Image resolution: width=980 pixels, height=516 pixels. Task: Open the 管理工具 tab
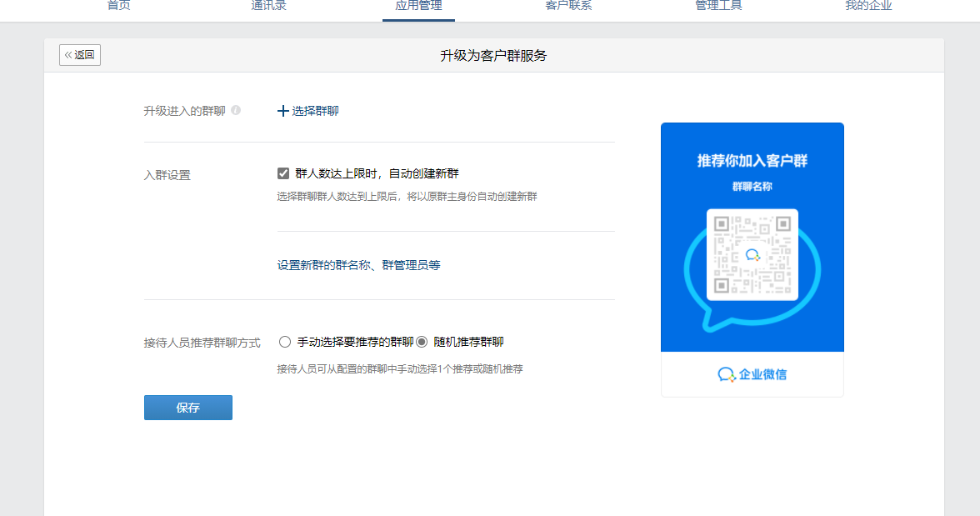tap(718, 6)
